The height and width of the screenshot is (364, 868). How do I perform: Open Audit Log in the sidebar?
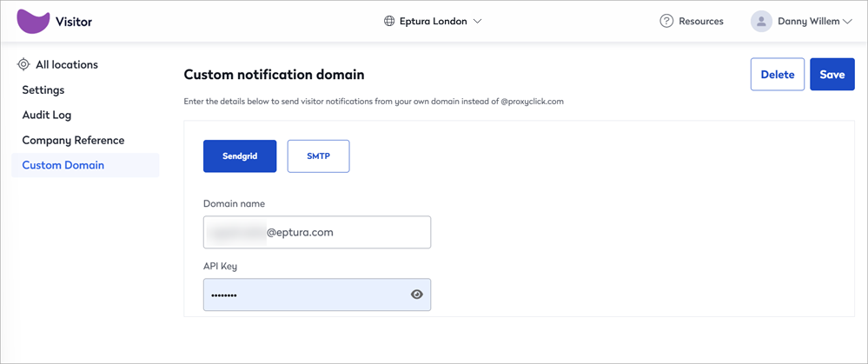point(47,115)
